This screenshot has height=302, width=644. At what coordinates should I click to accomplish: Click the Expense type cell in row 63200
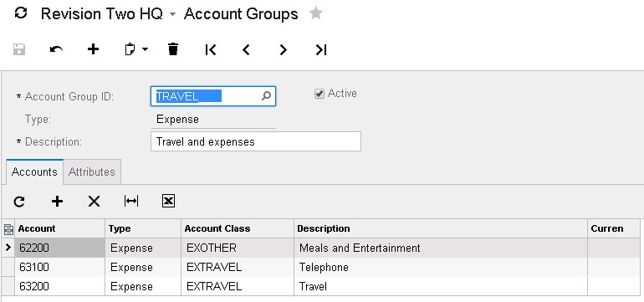coord(143,286)
